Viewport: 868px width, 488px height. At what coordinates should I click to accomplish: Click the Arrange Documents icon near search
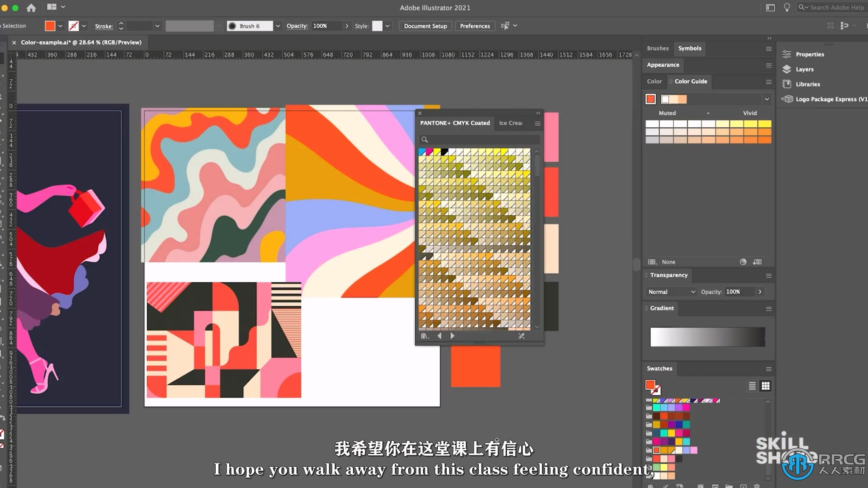coord(770,8)
